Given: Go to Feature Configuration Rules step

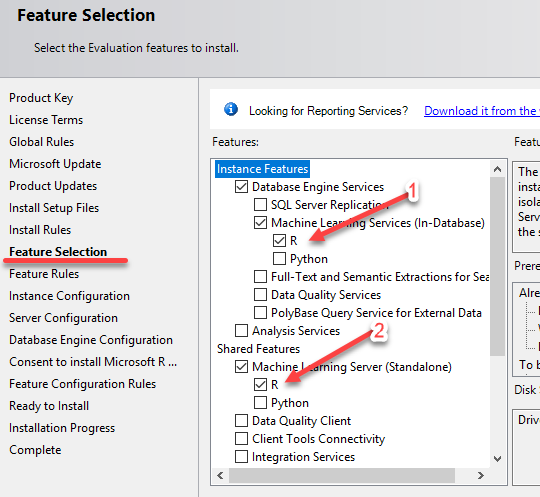Looking at the screenshot, I should pyautogui.click(x=83, y=384).
